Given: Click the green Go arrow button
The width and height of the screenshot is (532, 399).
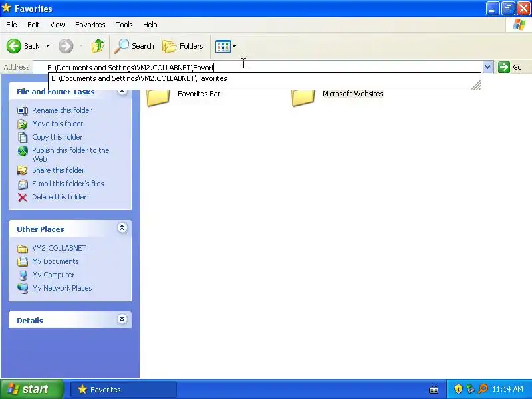Looking at the screenshot, I should (x=504, y=67).
